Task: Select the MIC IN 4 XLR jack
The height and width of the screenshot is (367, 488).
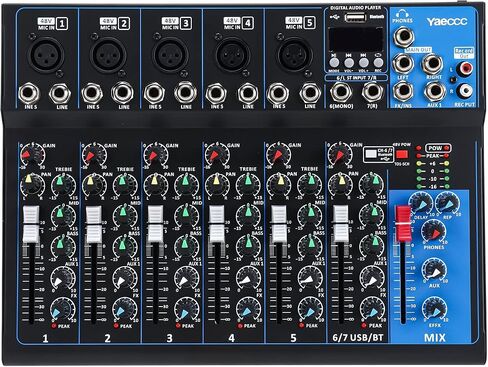Action: click(x=232, y=55)
